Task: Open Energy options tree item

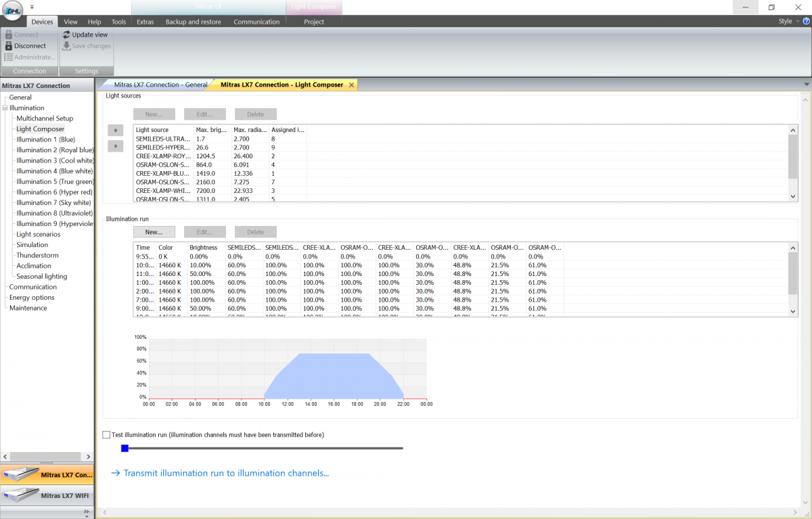Action: point(32,297)
